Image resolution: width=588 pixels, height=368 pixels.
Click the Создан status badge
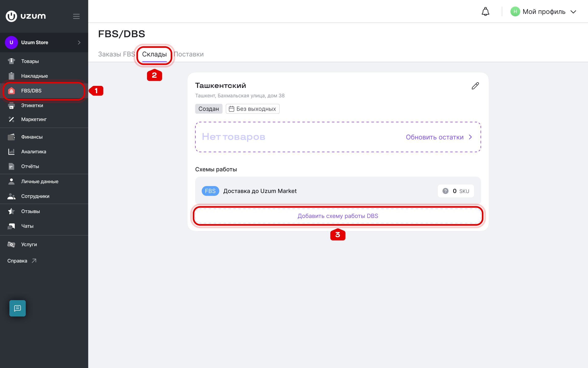tap(209, 109)
